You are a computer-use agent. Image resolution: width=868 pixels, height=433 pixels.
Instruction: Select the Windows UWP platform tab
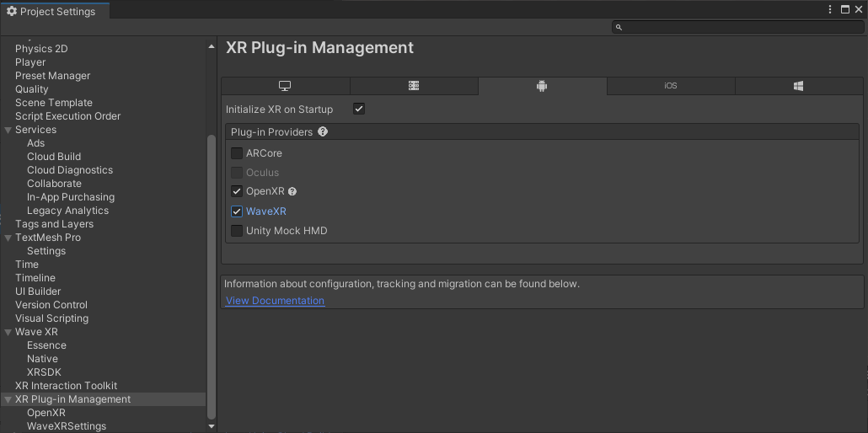pos(798,86)
